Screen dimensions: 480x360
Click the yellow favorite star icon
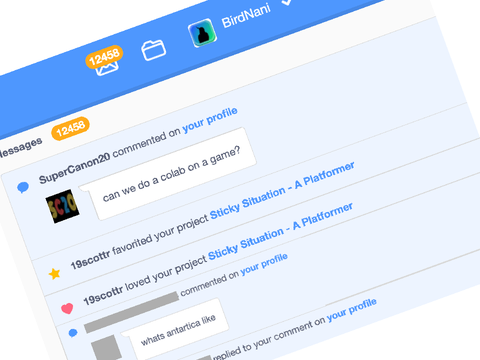click(55, 274)
